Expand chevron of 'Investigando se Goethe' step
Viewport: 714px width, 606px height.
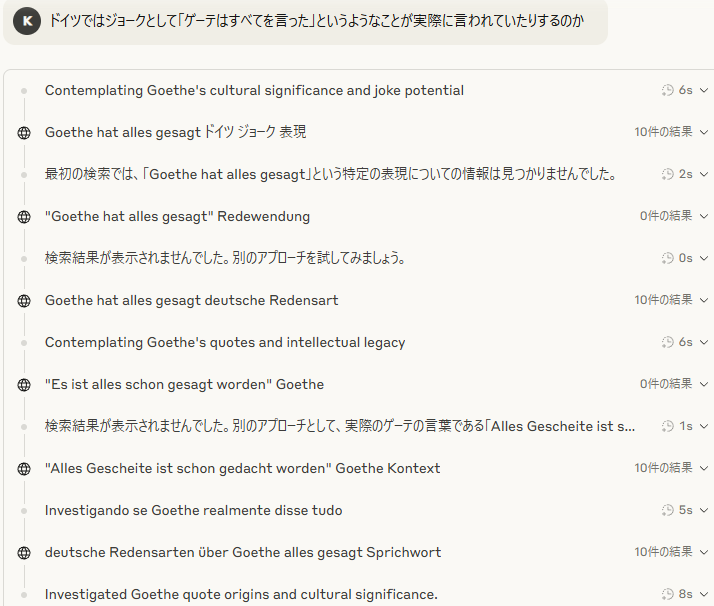[704, 510]
